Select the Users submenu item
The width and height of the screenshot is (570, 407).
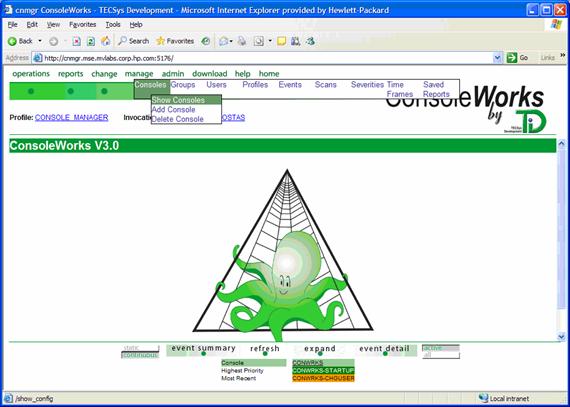click(216, 85)
